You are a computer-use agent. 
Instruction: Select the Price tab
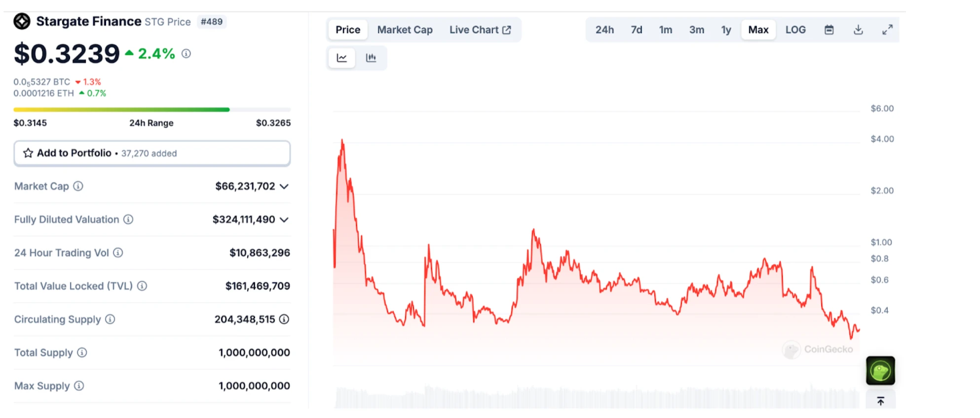coord(348,30)
